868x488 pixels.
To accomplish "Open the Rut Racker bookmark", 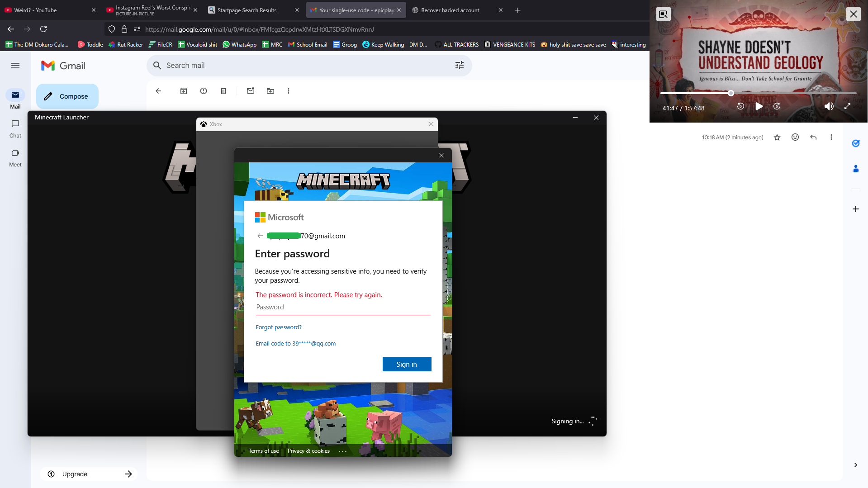I will click(126, 44).
